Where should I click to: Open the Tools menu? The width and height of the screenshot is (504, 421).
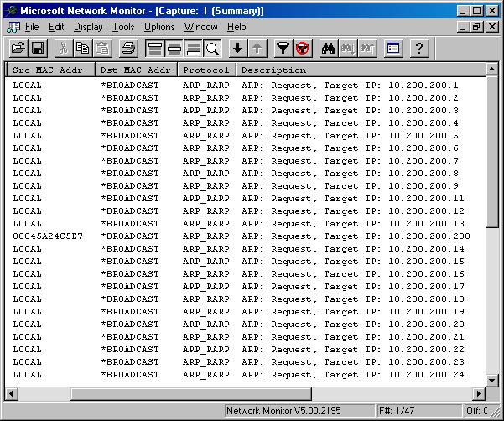pos(123,27)
